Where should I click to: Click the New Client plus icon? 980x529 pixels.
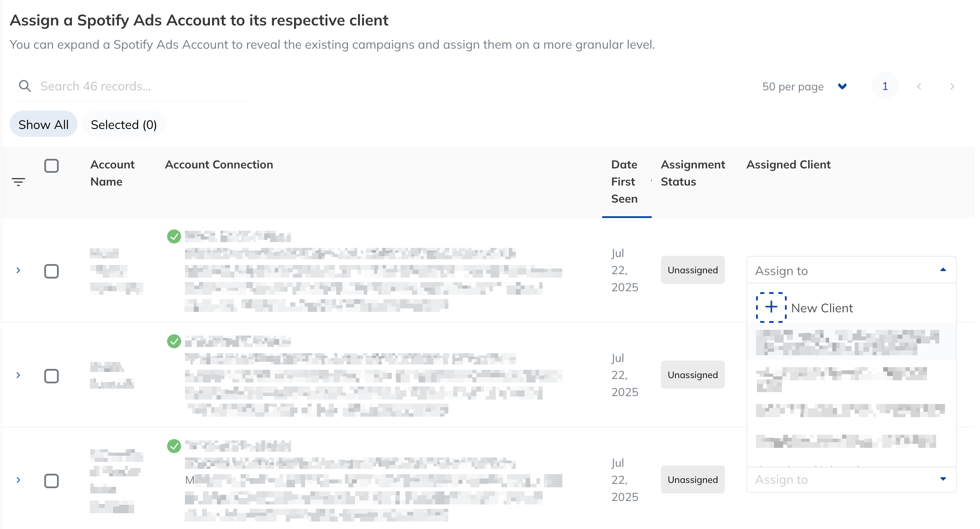[x=771, y=307]
